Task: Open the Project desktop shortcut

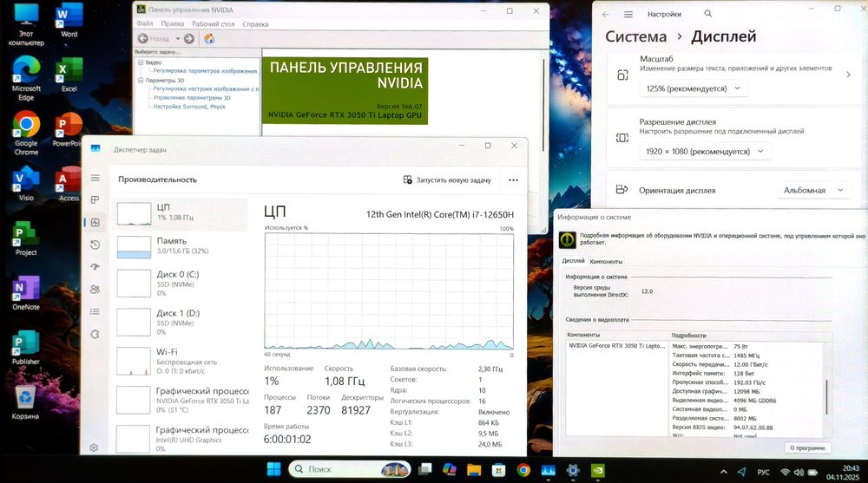Action: (x=26, y=238)
